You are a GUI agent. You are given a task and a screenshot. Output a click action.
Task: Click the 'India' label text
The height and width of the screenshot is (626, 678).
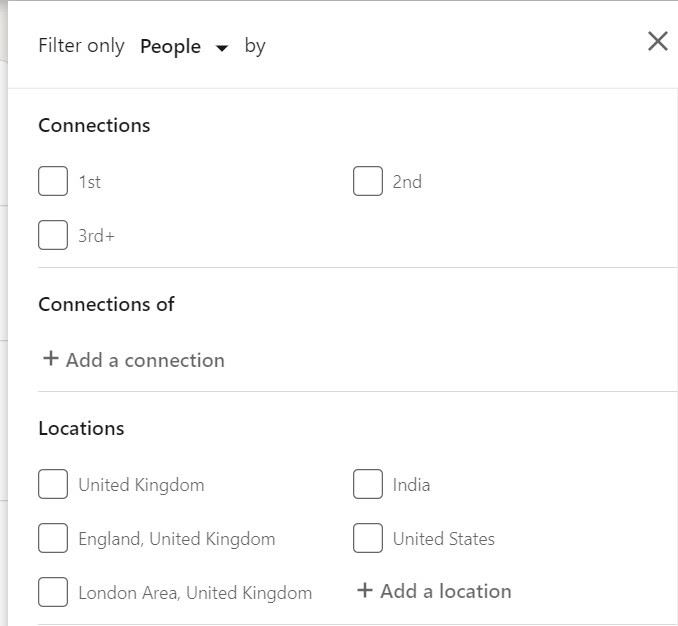[x=411, y=485]
